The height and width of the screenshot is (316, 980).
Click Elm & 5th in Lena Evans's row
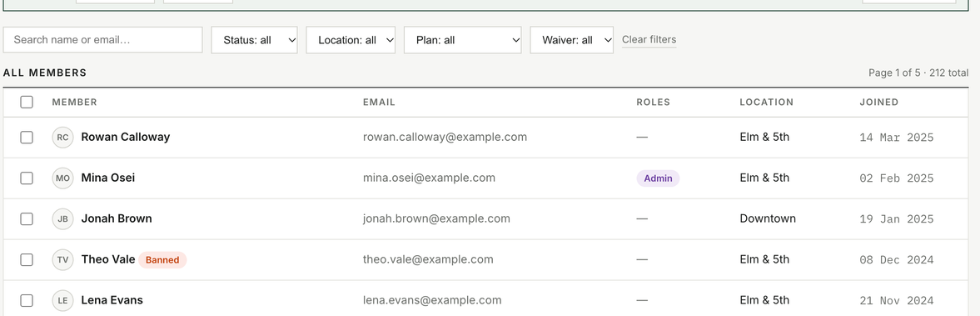point(764,300)
